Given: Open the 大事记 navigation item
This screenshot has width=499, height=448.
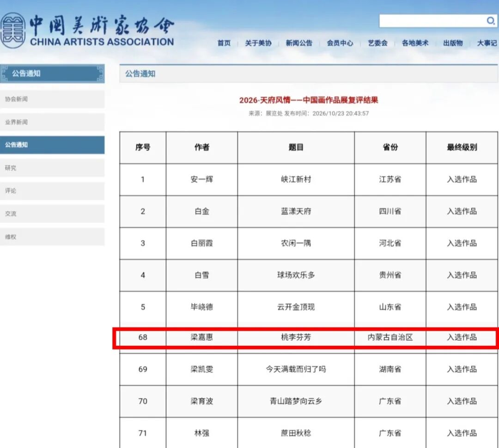Looking at the screenshot, I should pos(487,43).
